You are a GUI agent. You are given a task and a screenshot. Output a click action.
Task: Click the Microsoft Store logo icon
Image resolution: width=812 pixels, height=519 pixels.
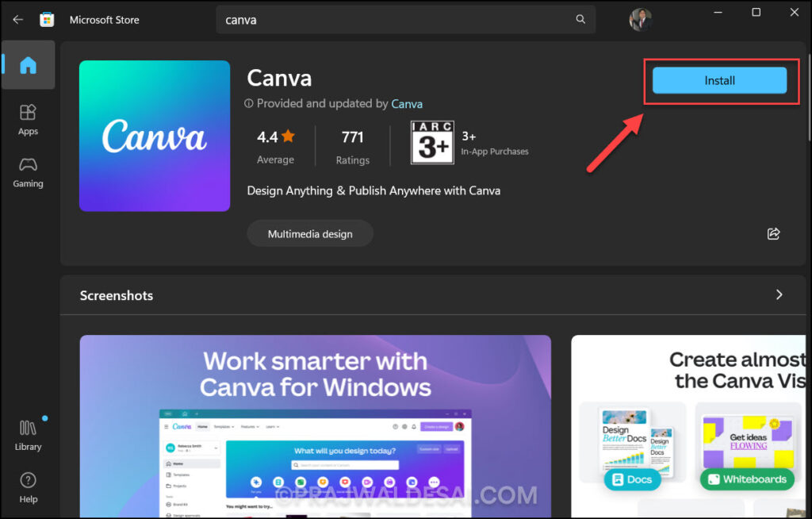coord(47,20)
